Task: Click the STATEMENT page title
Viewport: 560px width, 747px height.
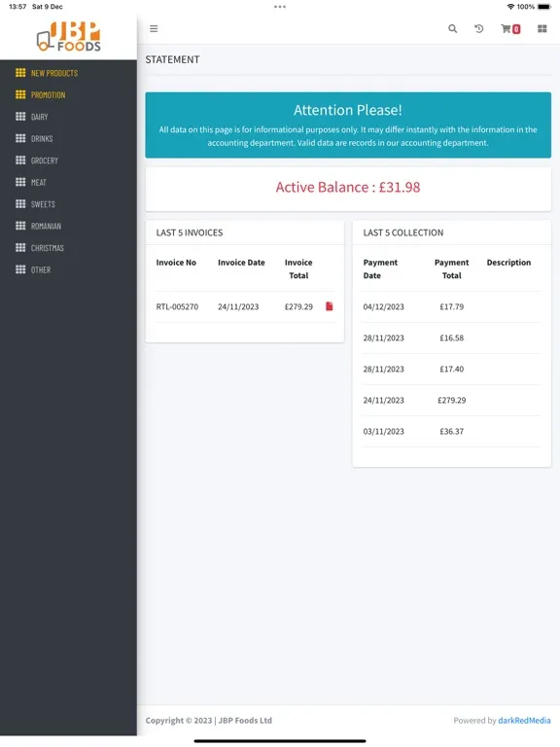Action: (172, 59)
